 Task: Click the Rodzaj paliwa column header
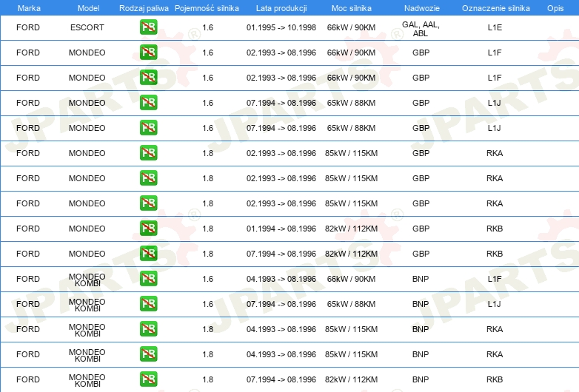pos(144,8)
